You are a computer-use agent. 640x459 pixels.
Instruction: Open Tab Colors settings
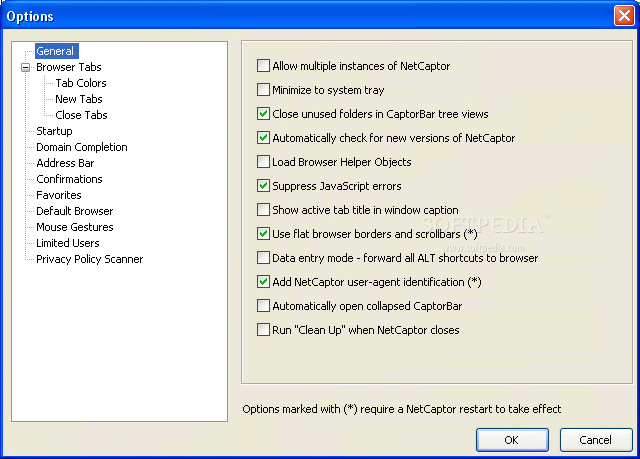click(x=81, y=83)
